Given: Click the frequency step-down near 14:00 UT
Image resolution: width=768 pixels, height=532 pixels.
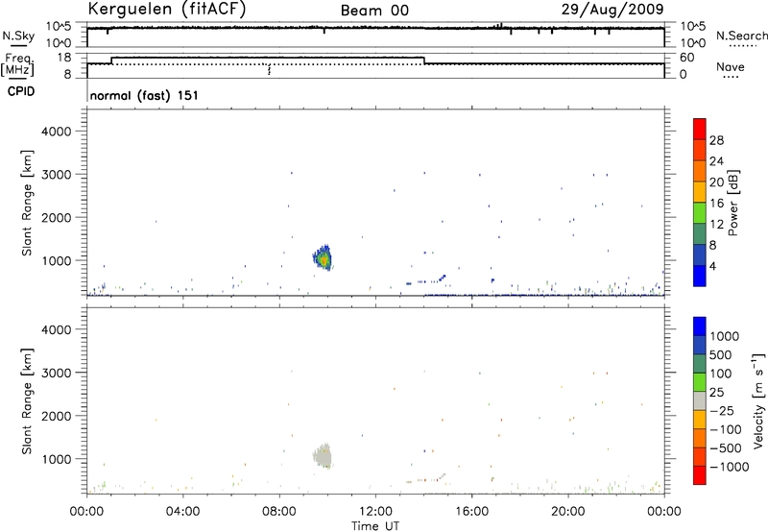Looking at the screenshot, I should point(424,60).
